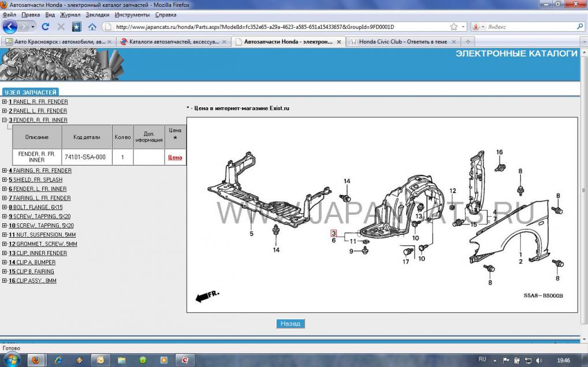This screenshot has height=367, width=588.
Task: Open the folder icon in taskbar
Action: tap(121, 360)
